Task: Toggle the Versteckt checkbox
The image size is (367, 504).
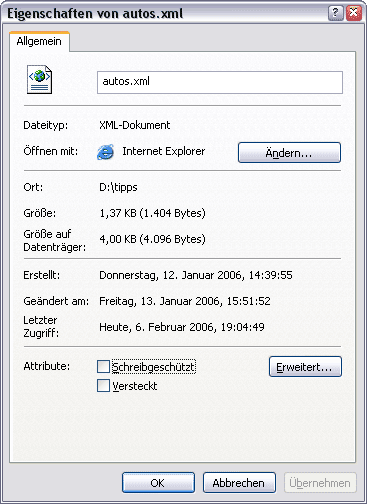Action: (x=103, y=386)
